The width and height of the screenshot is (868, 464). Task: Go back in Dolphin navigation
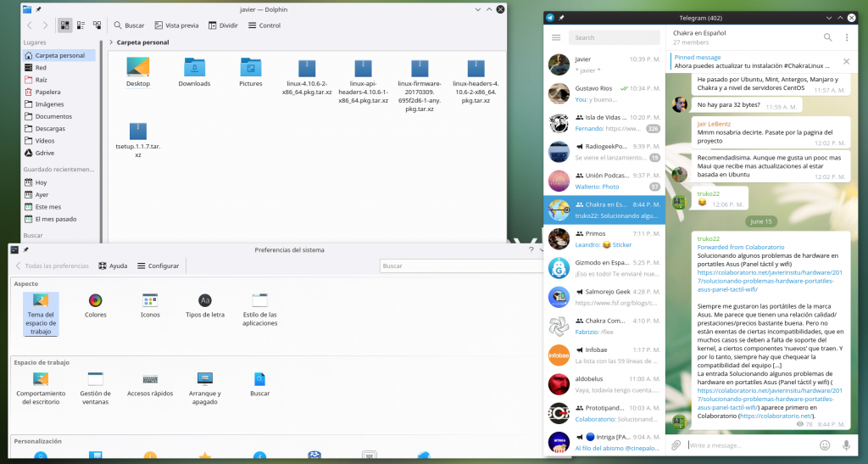[30, 25]
